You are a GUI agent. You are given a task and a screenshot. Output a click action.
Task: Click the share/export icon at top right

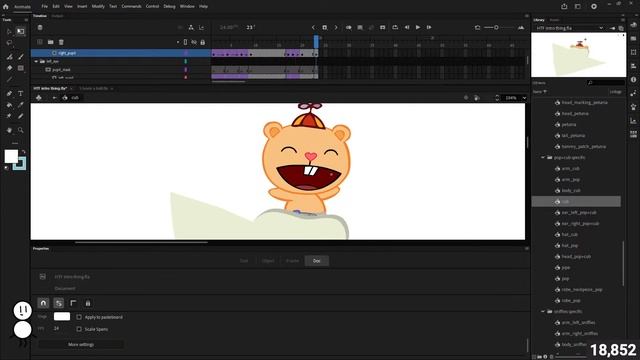(564, 6)
